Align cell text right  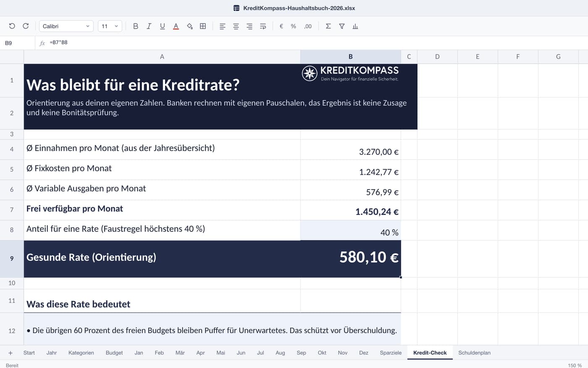pyautogui.click(x=249, y=26)
